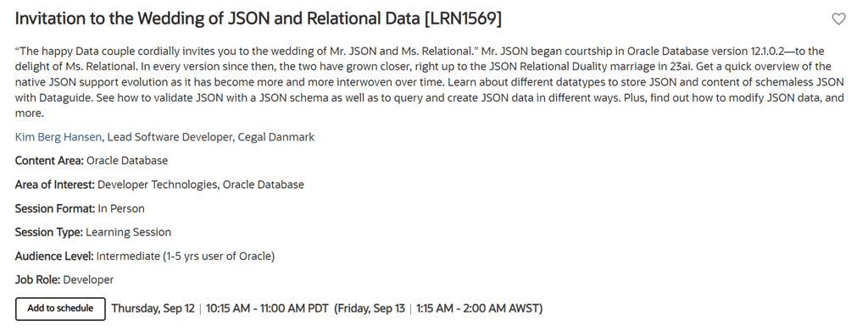Click the Developer job role value
The image size is (868, 331).
click(88, 279)
